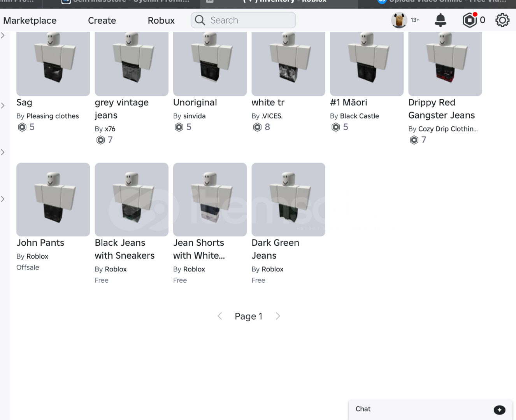Click the Offsale label under John Pants

coord(28,268)
